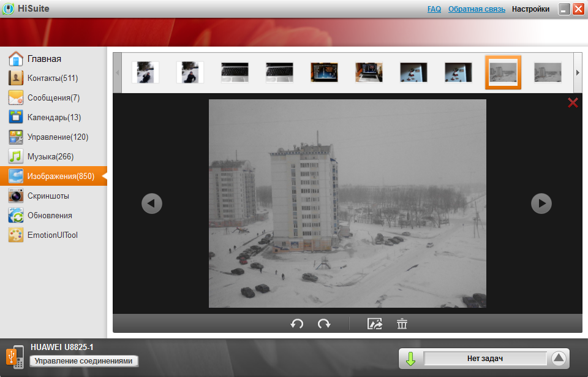Click the house icon beside Главная

point(16,59)
